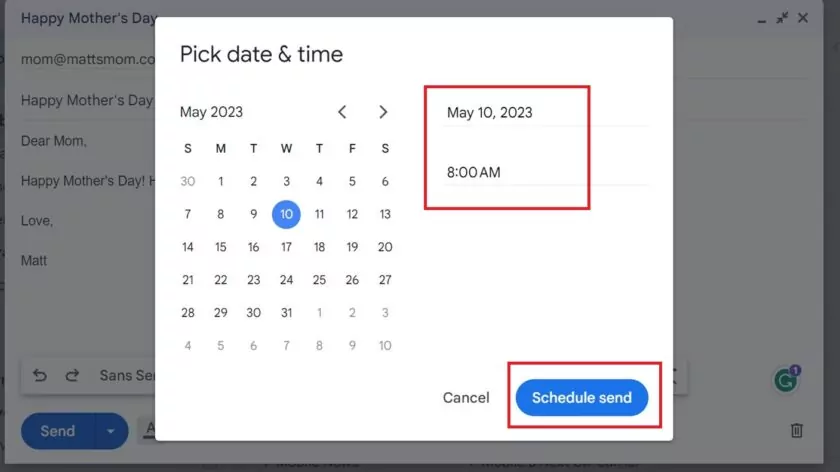Choose the highlighted day 10
The image size is (840, 472).
(x=287, y=214)
